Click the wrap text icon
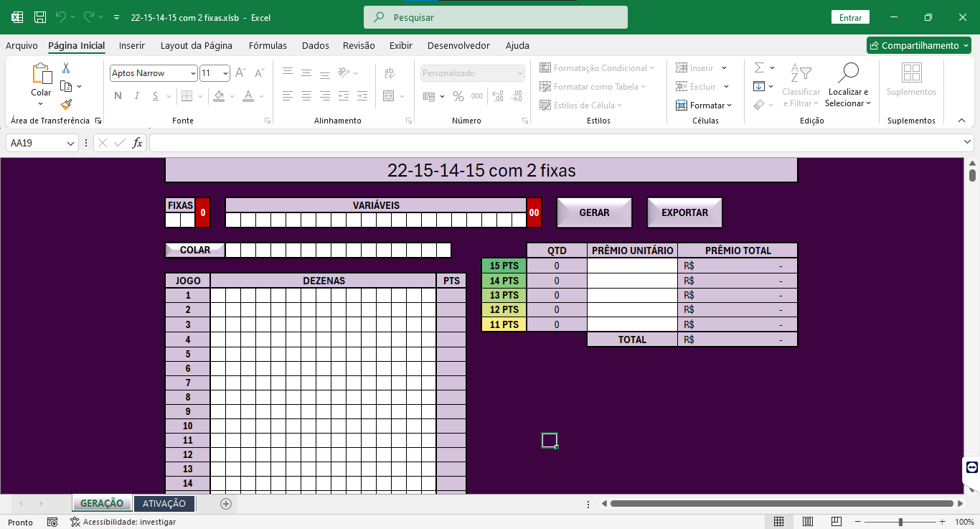This screenshot has width=980, height=529. click(x=390, y=73)
